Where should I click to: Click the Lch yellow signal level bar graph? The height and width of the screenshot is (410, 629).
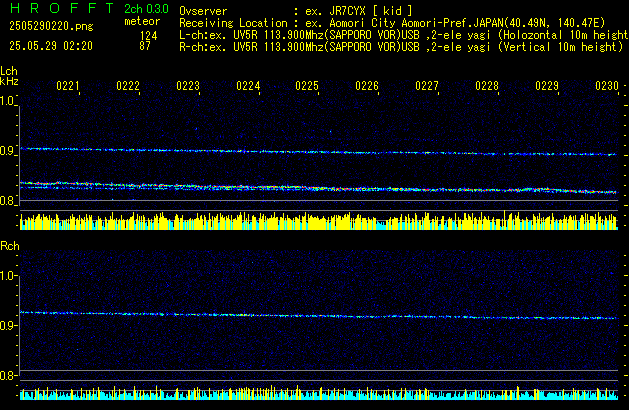point(319,221)
